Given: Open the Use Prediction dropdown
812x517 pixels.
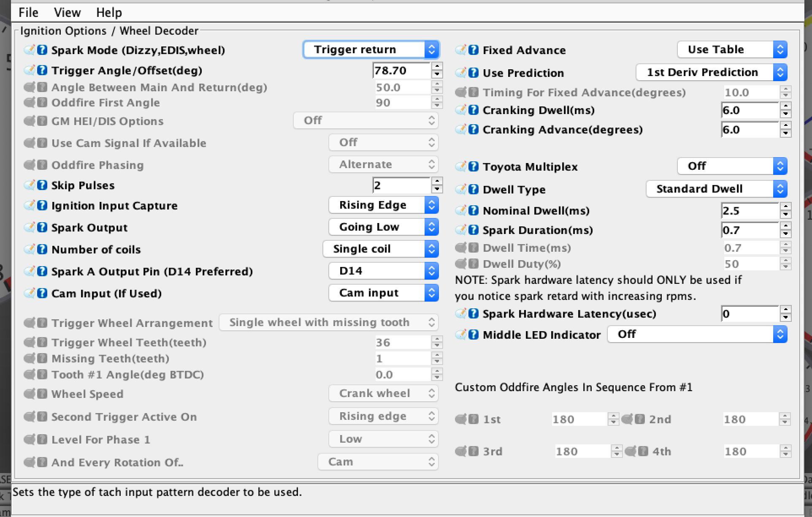Looking at the screenshot, I should click(x=711, y=73).
